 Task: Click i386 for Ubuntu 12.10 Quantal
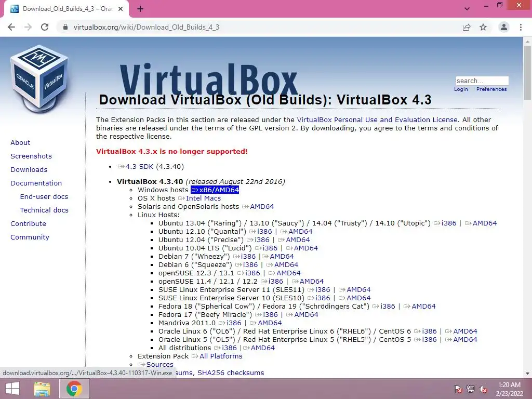coord(264,231)
